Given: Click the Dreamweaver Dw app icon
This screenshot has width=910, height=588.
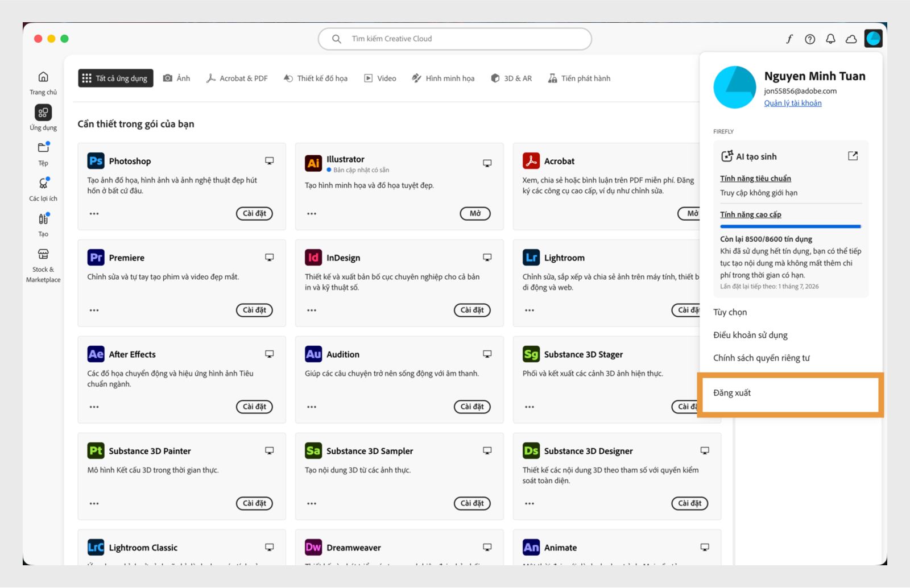Looking at the screenshot, I should coord(313,548).
